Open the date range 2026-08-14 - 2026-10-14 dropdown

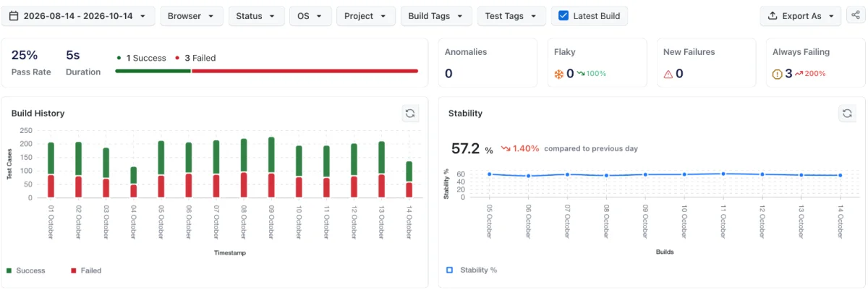click(78, 16)
